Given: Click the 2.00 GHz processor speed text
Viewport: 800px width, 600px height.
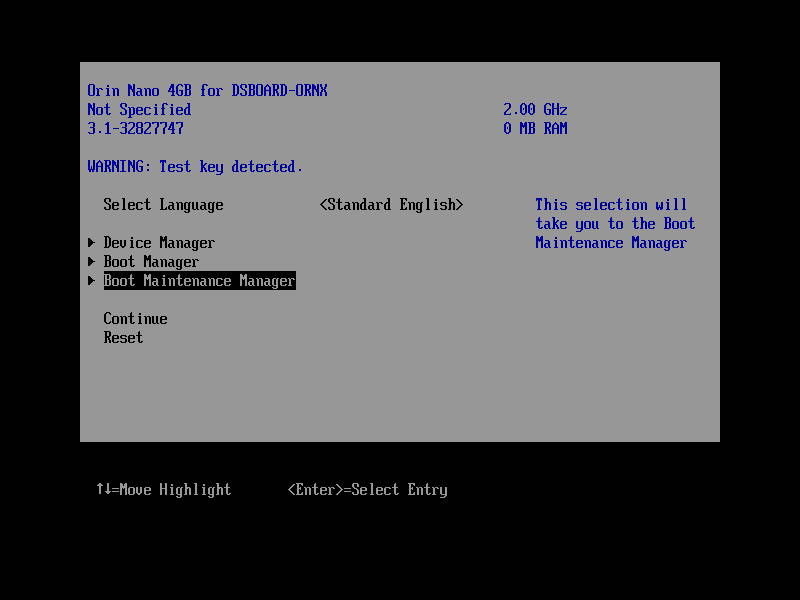Looking at the screenshot, I should coord(535,109).
